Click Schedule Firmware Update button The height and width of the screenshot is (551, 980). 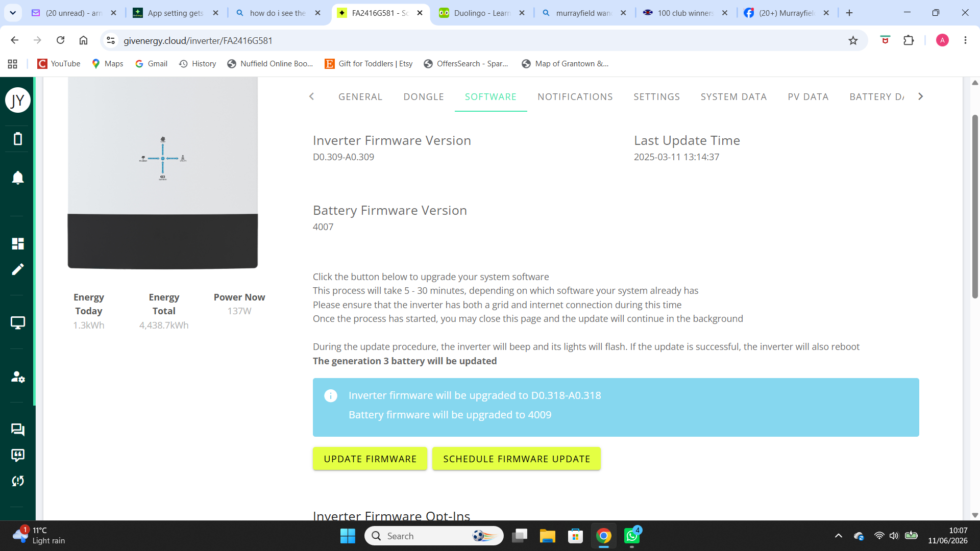(517, 459)
